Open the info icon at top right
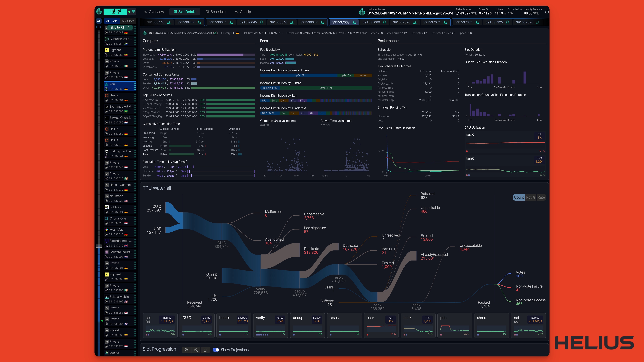 [547, 12]
